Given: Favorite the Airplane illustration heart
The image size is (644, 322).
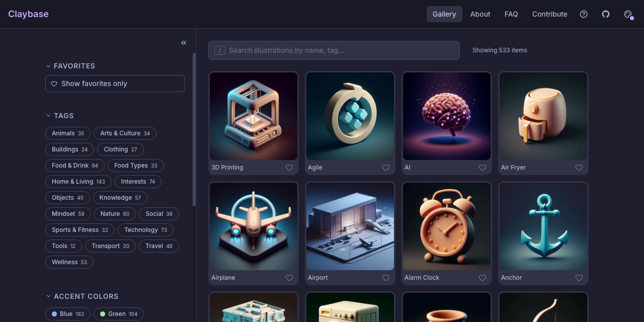Looking at the screenshot, I should [289, 278].
